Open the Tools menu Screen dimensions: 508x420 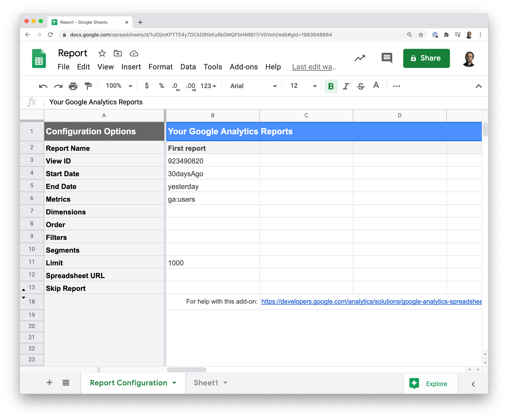pyautogui.click(x=213, y=67)
